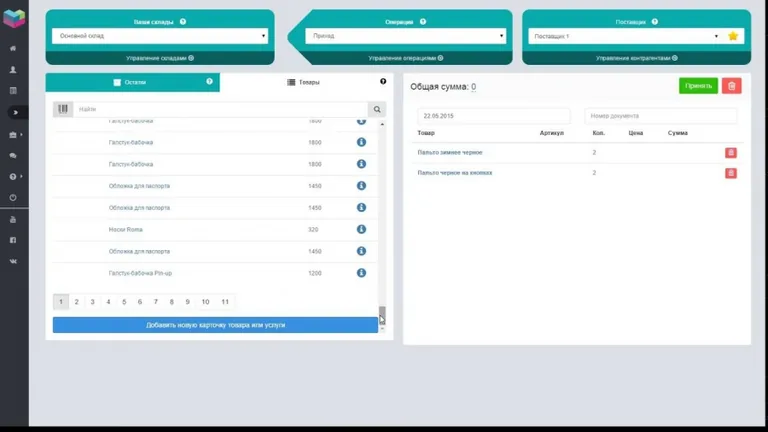This screenshot has width=768, height=432.
Task: Click the magnifier search button
Action: coord(377,109)
